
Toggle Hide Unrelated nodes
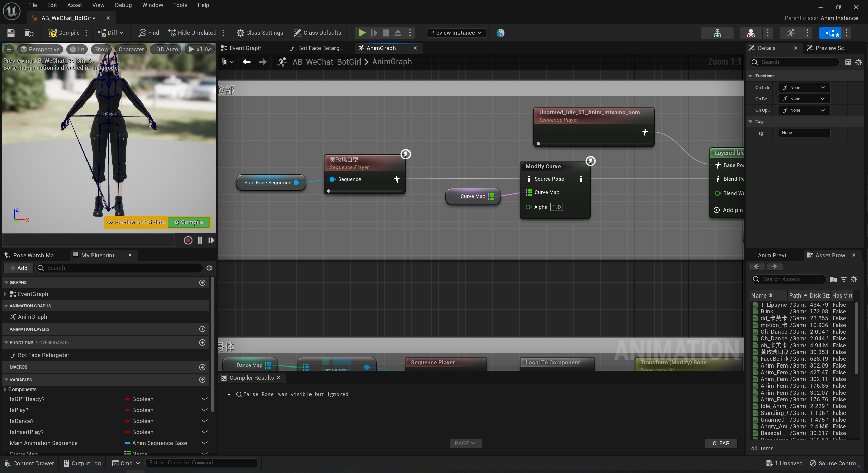tap(193, 33)
